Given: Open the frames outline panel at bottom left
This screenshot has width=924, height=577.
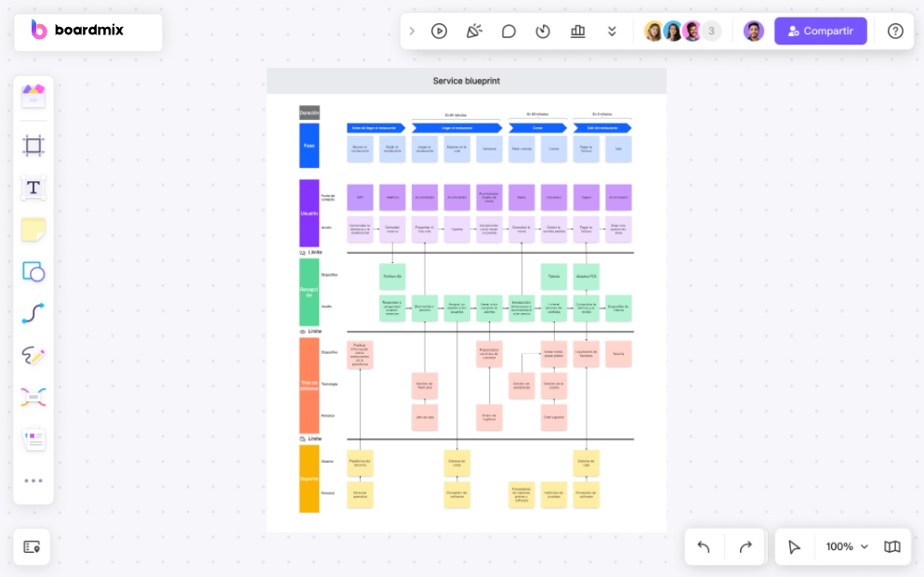Looking at the screenshot, I should click(32, 547).
